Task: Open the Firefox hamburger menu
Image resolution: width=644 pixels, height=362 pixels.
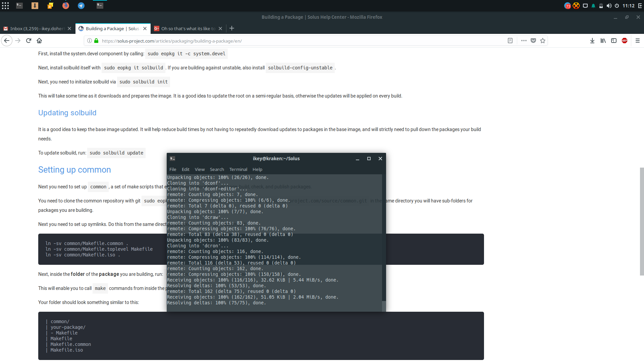Action: tap(638, 41)
